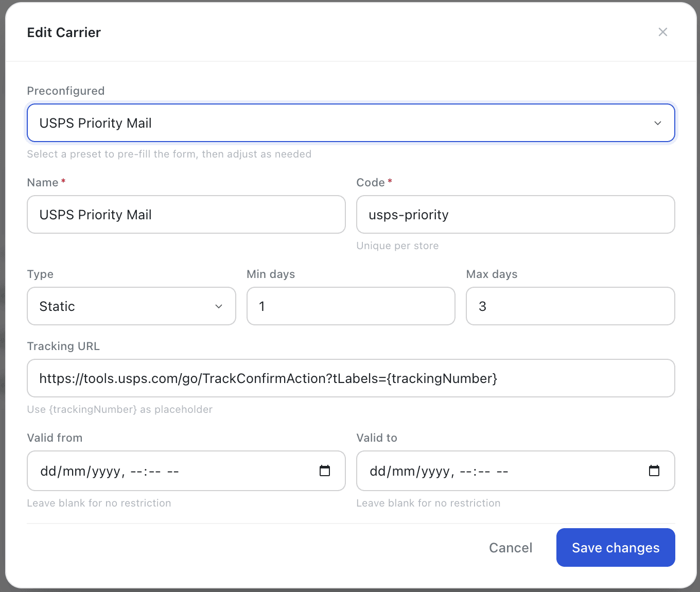Click the Save changes button
700x592 pixels.
click(x=616, y=548)
